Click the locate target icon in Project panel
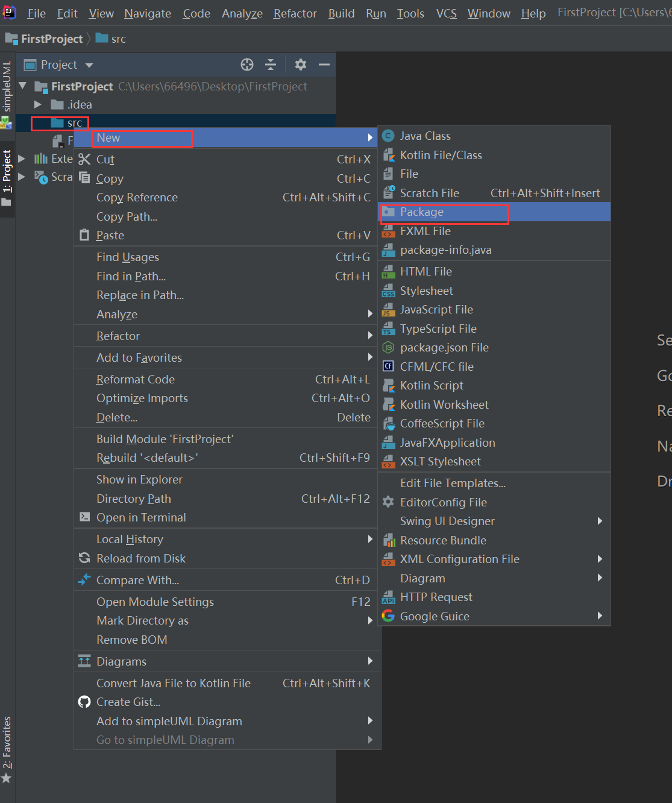 pyautogui.click(x=247, y=65)
